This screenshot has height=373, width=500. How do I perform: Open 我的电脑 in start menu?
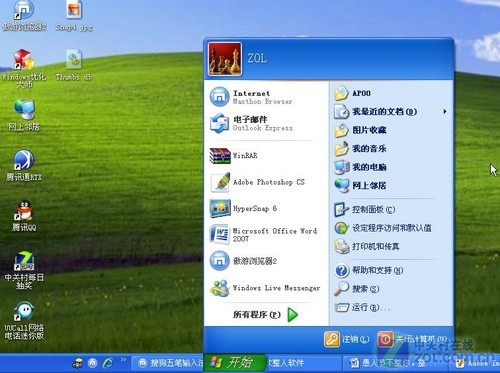pyautogui.click(x=391, y=167)
